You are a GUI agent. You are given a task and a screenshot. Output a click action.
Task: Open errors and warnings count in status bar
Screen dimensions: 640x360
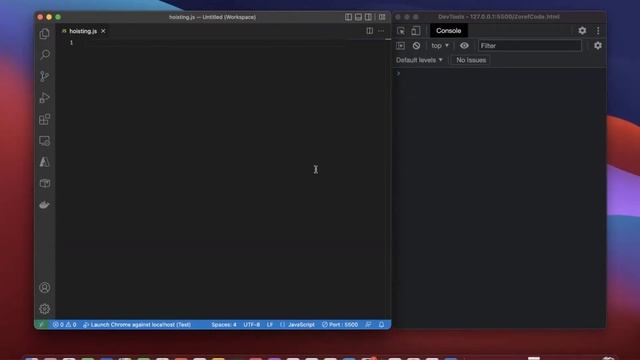click(x=64, y=325)
